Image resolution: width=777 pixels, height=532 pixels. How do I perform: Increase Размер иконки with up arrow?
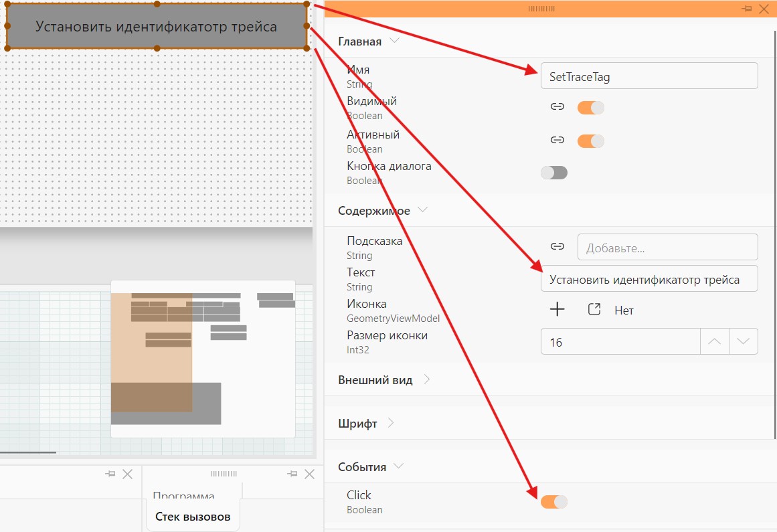(x=715, y=341)
